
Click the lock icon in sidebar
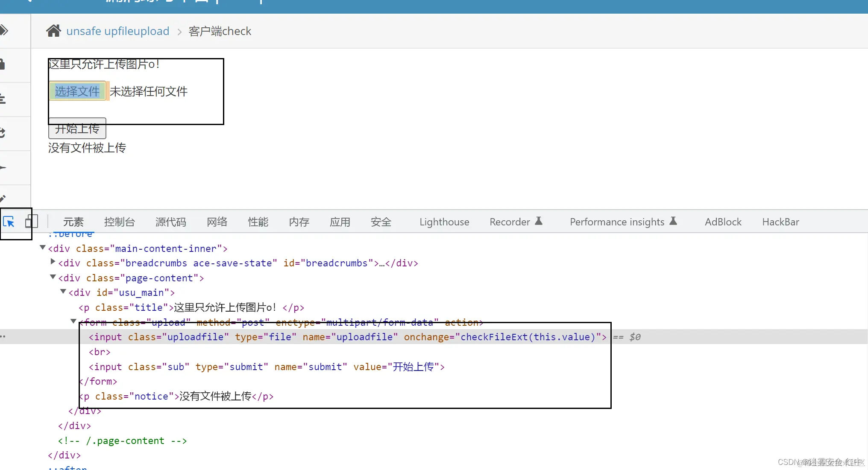[3, 64]
